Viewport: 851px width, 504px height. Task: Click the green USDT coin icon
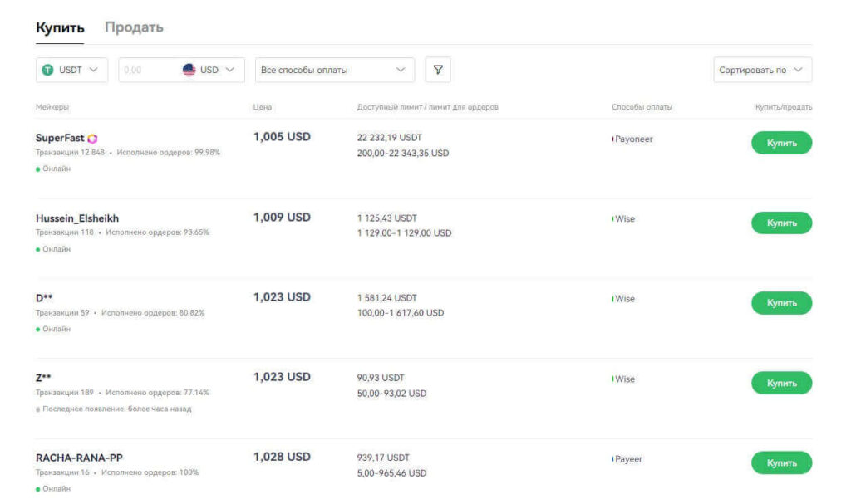(x=48, y=71)
